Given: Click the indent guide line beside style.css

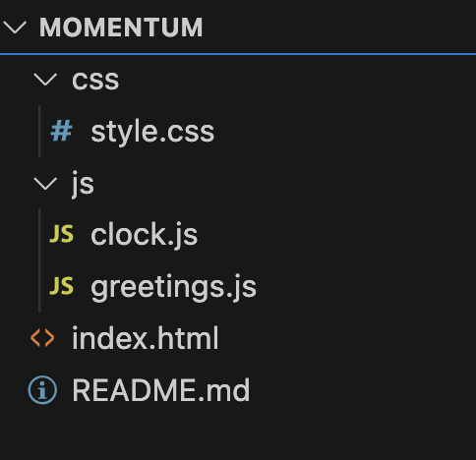Looking at the screenshot, I should click(39, 131).
